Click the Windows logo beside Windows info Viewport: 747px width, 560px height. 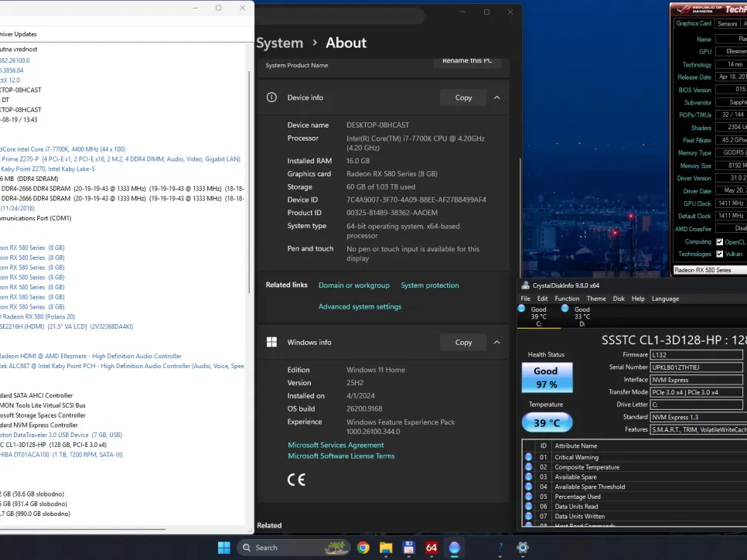271,342
